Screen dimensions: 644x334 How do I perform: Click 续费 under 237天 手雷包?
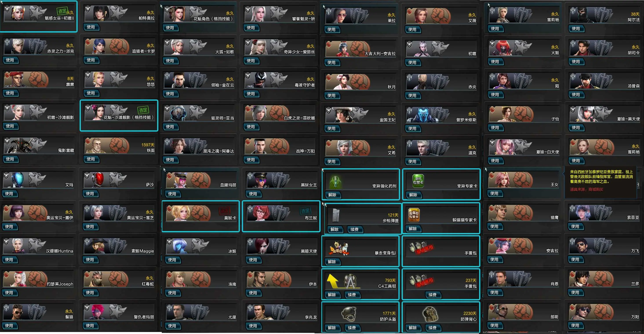[432, 295]
